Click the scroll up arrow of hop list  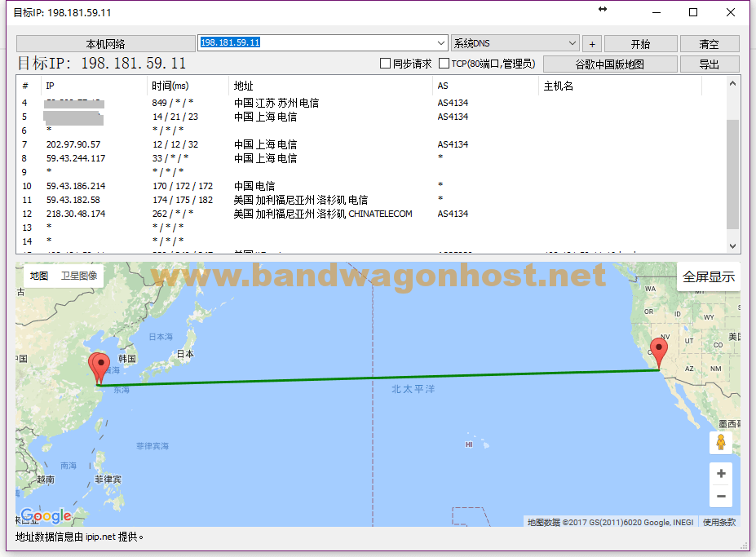(732, 83)
